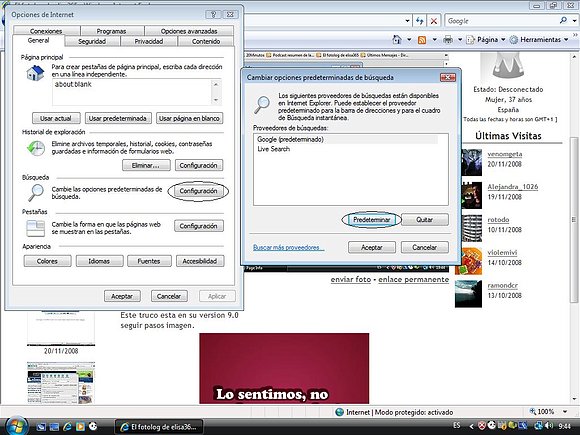Click Herramientas gear icon
Viewport: 580px width, 435px height.
tap(514, 40)
